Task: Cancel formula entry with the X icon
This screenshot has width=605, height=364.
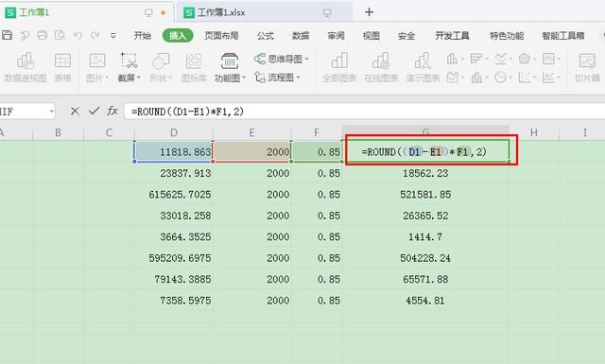Action: point(75,112)
